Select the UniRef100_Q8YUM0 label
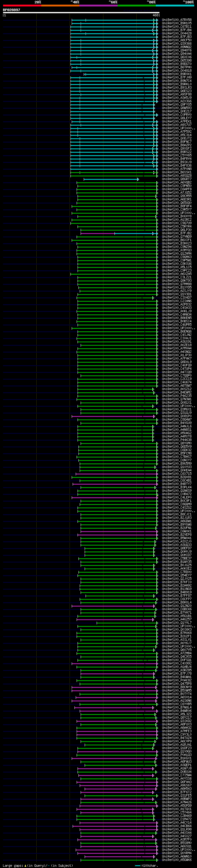 [176, 443]
